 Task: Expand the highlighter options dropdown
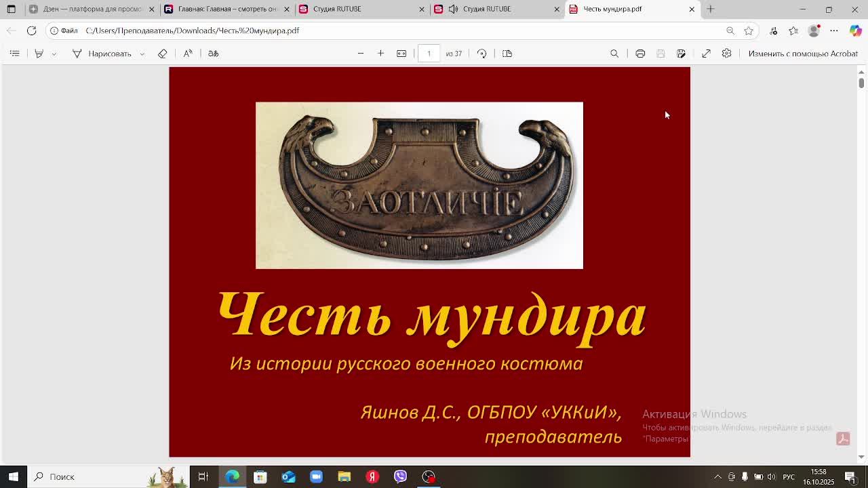coord(54,54)
